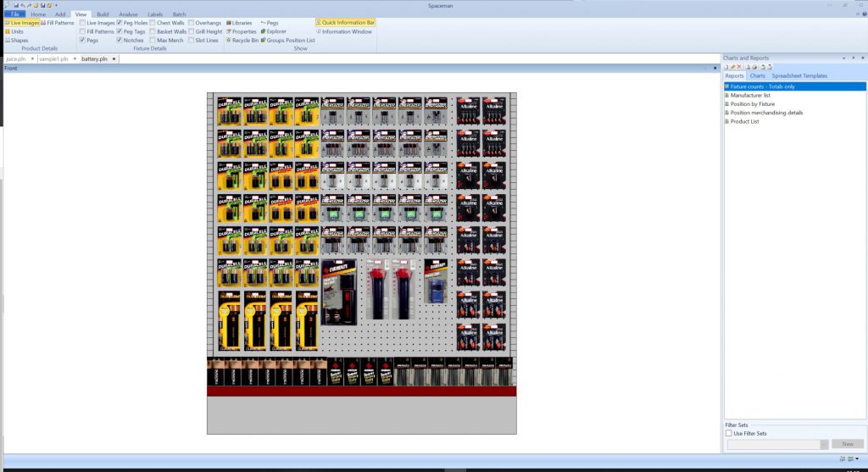Click the print preview icon in Charts and Reports toolbar
This screenshot has width=868, height=472.
748,67
